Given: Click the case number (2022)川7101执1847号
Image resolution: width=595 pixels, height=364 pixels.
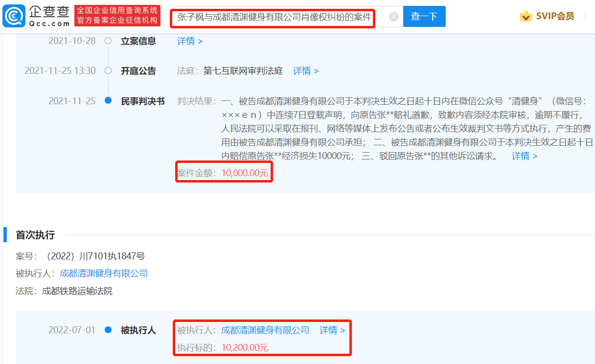Looking at the screenshot, I should click(95, 256).
